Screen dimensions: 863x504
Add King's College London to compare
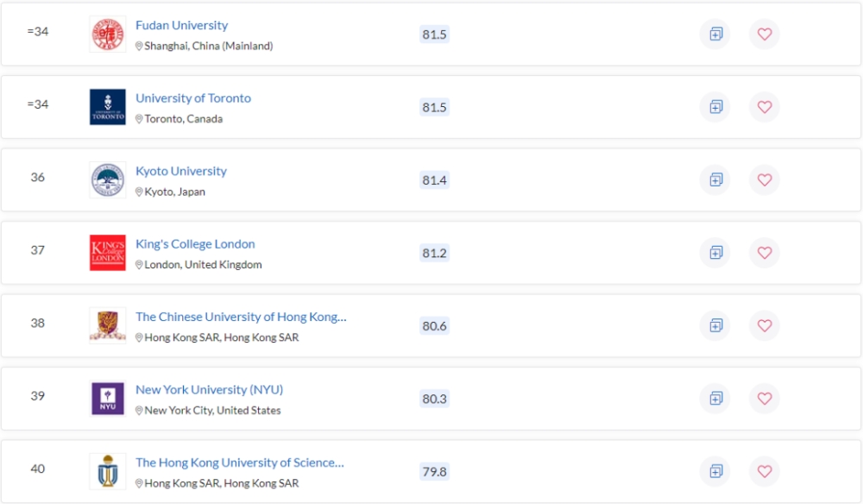coord(715,253)
